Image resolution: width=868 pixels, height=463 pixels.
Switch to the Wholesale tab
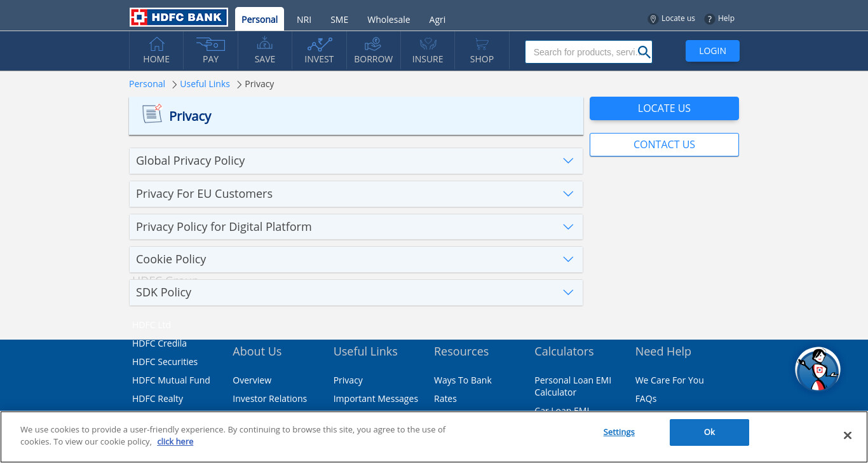tap(388, 20)
